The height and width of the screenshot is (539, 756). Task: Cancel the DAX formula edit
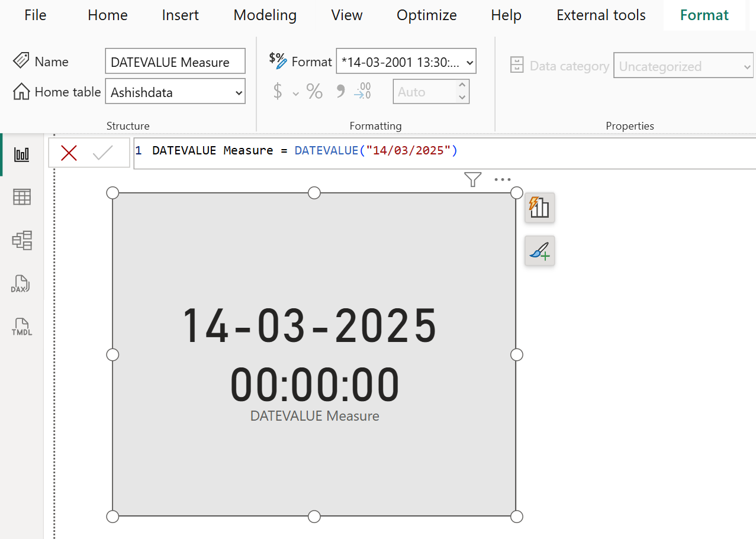point(68,153)
